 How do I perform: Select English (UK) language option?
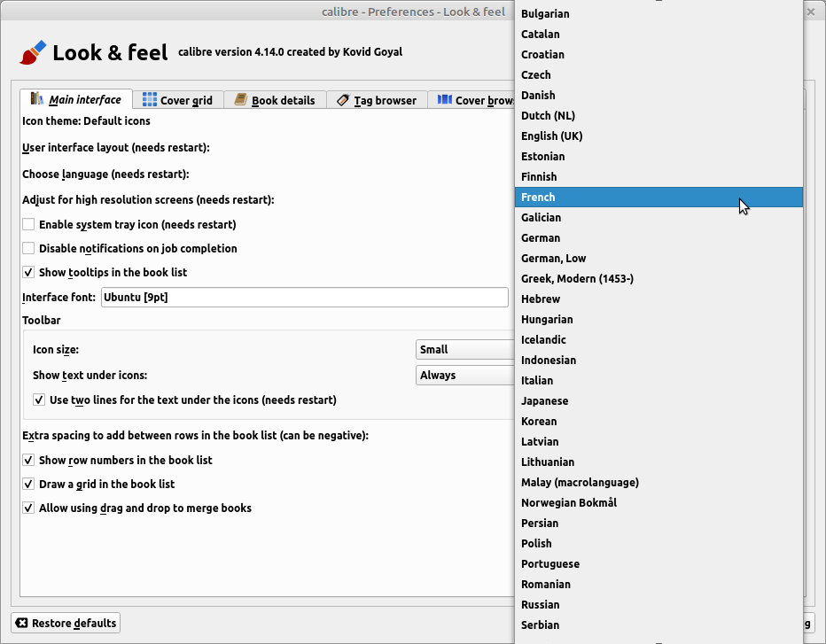[658, 136]
